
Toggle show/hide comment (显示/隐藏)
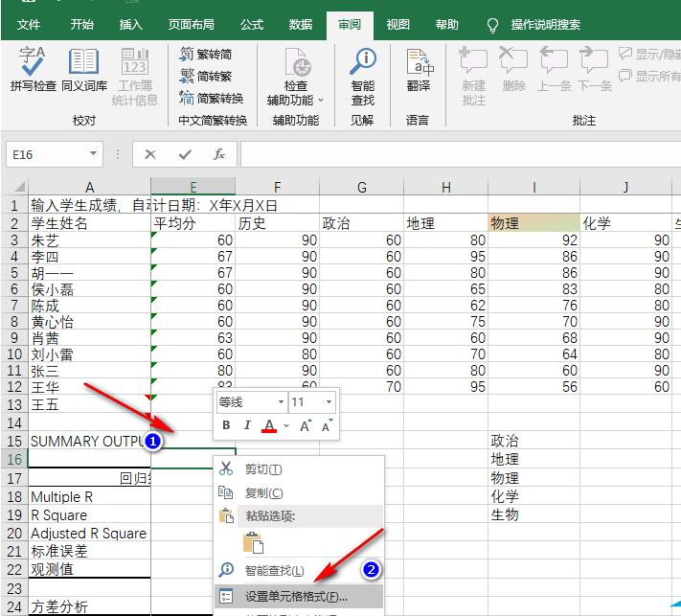click(x=649, y=54)
